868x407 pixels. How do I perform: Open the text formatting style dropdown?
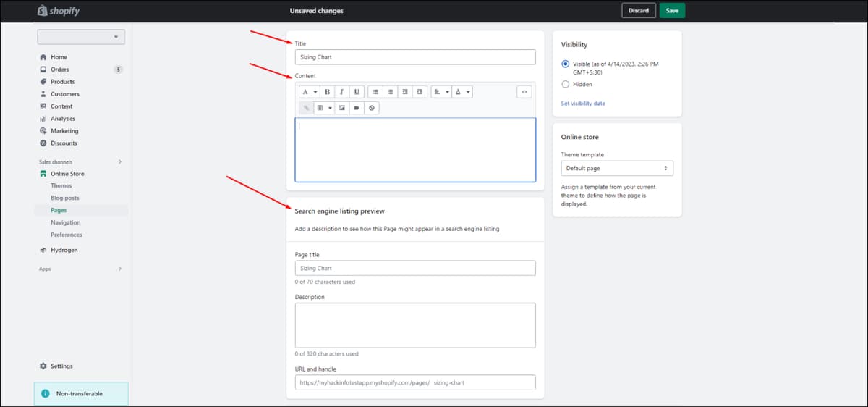[x=309, y=92]
